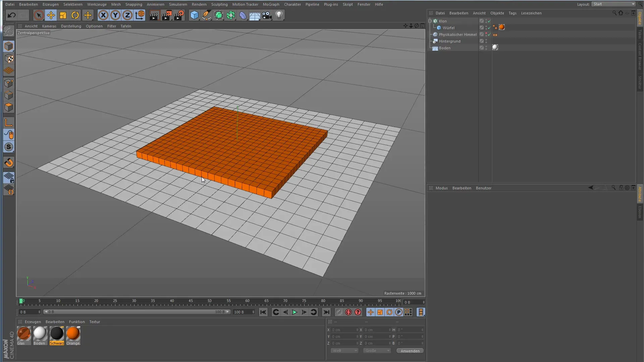Toggle snapping with S icon

9,147
